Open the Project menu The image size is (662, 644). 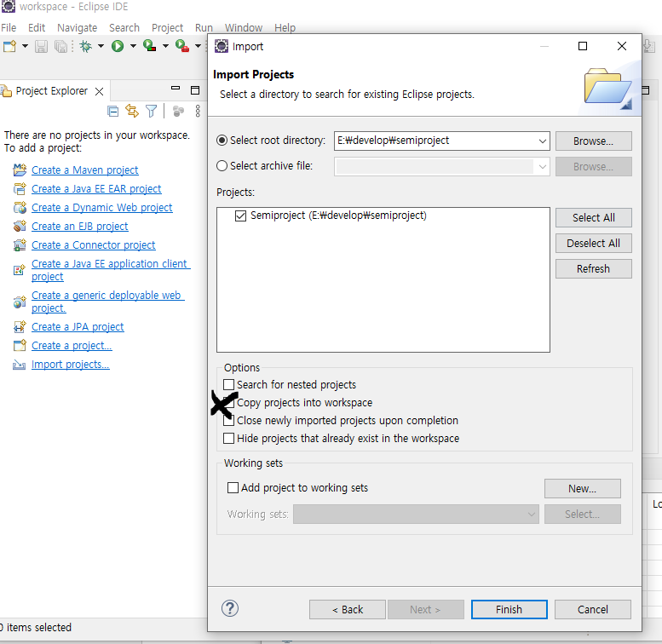pyautogui.click(x=167, y=28)
